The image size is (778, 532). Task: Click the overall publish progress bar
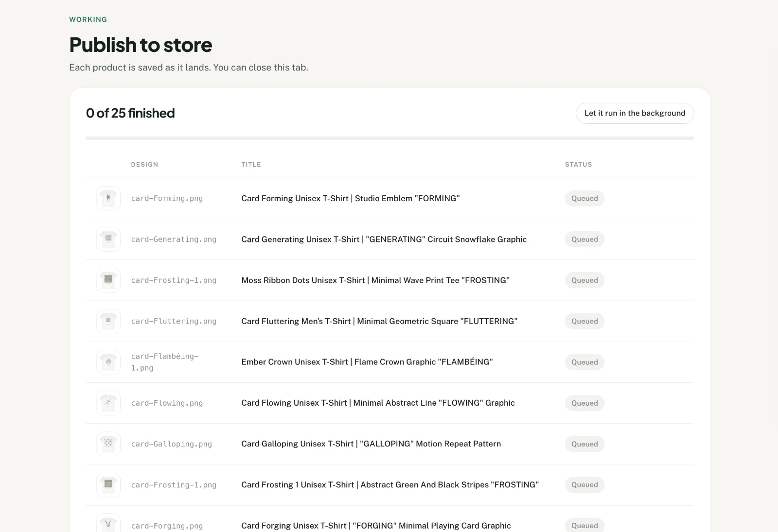[x=389, y=138]
